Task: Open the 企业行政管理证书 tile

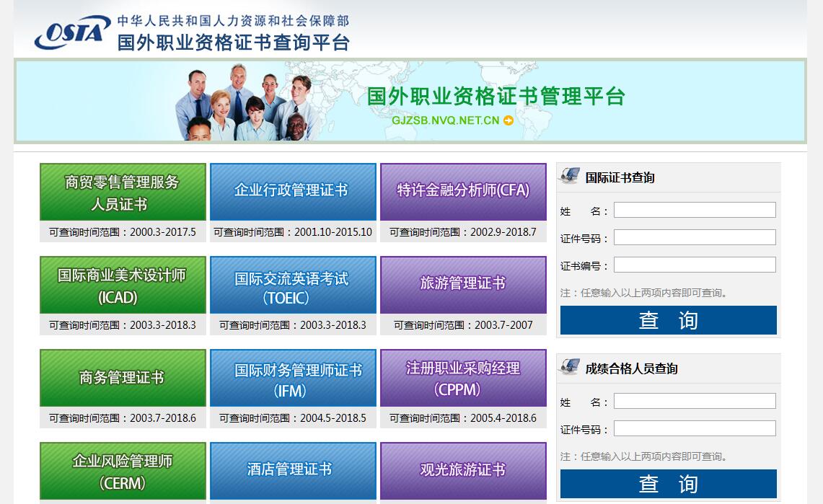Action: click(x=293, y=192)
